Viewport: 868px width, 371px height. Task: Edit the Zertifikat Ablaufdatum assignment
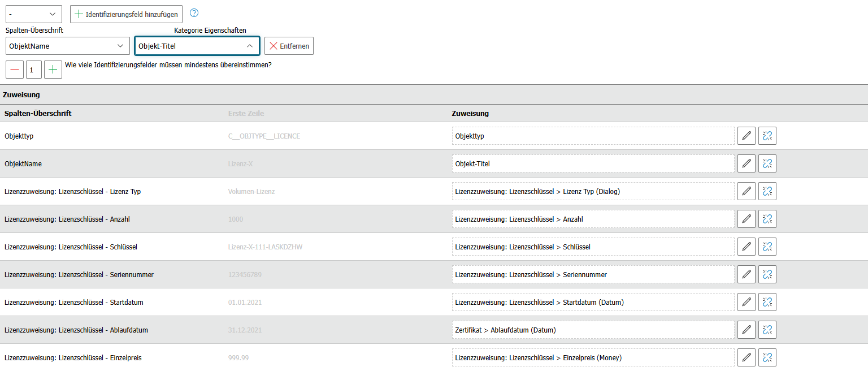point(747,330)
